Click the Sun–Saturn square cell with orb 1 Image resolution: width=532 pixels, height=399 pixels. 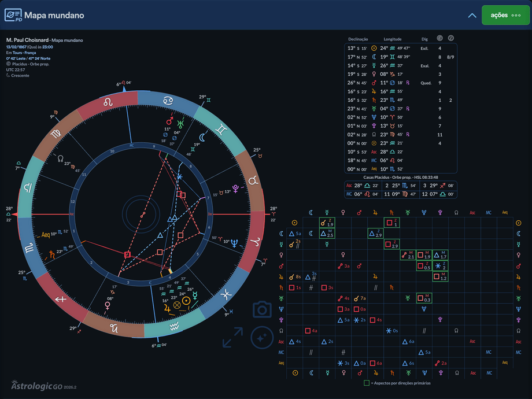(x=392, y=223)
